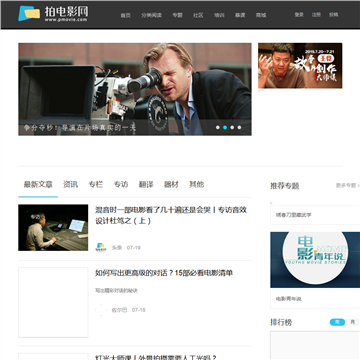The height and width of the screenshot is (360, 360).
Task: Switch ranking to the 月 (month) toggle
Action: 353,322
